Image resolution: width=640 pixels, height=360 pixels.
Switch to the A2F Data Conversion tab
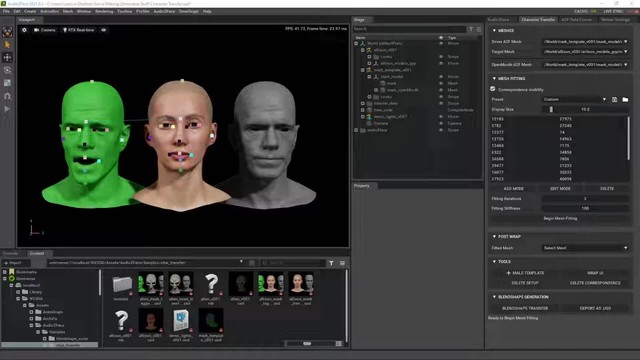coord(577,20)
